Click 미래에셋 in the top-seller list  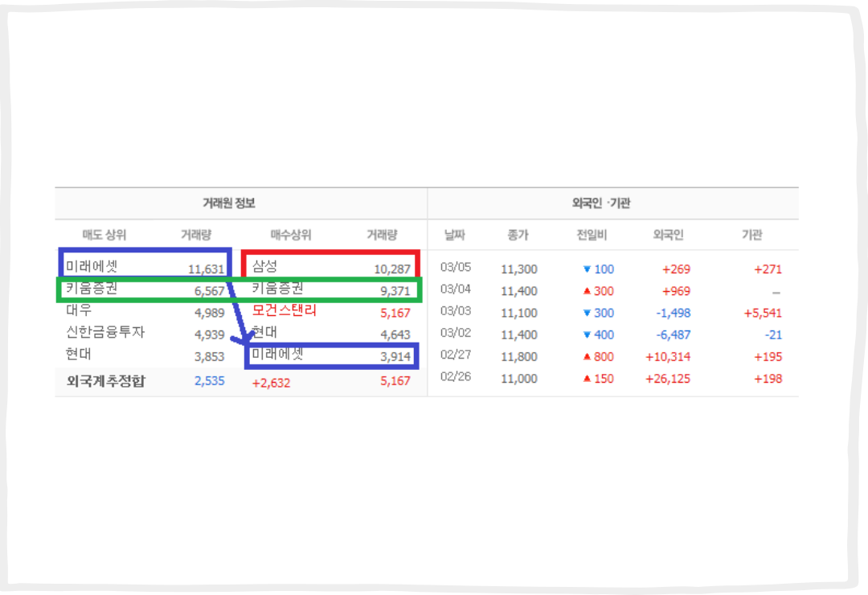coord(92,266)
